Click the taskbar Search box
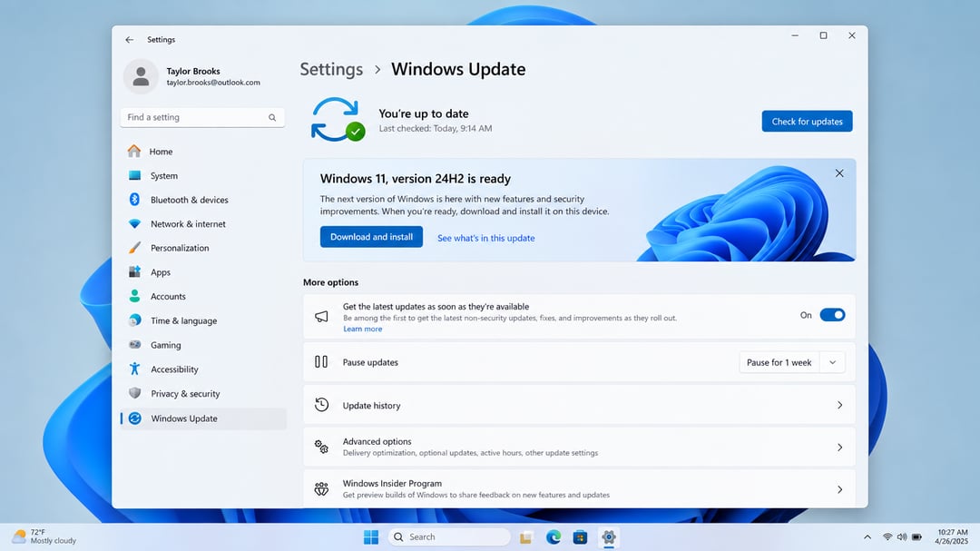Screen dimensions: 980x551 [449, 537]
